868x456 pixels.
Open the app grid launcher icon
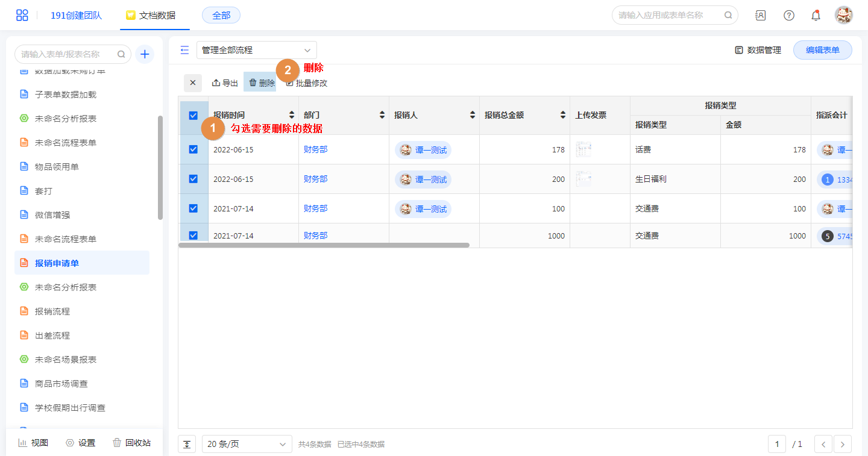(22, 15)
